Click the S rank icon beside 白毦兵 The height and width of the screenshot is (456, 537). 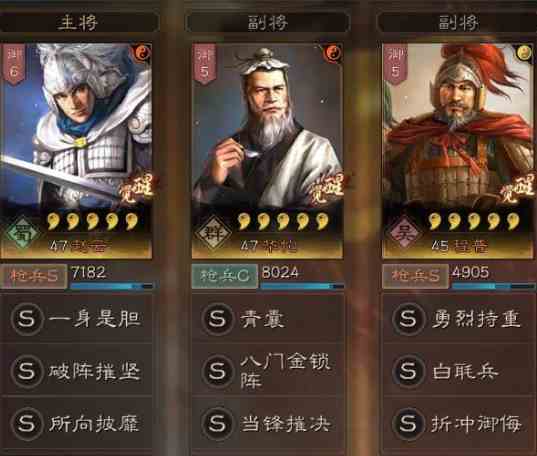[408, 371]
